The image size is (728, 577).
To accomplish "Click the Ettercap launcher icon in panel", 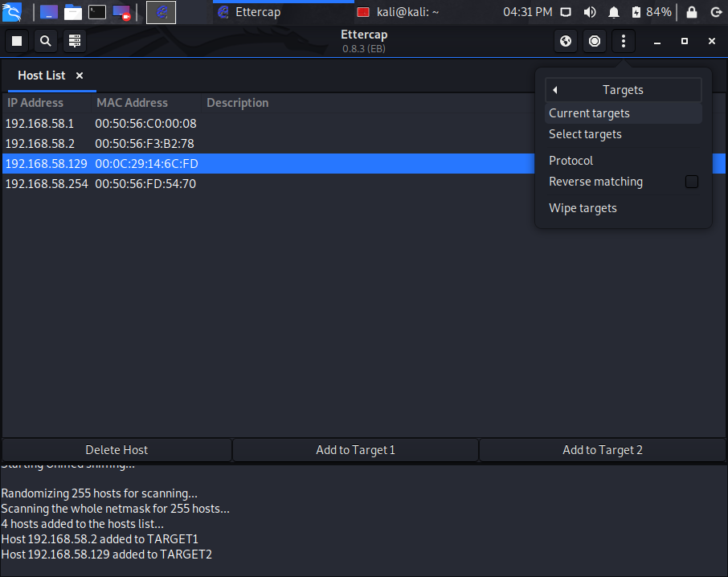I will (x=161, y=12).
